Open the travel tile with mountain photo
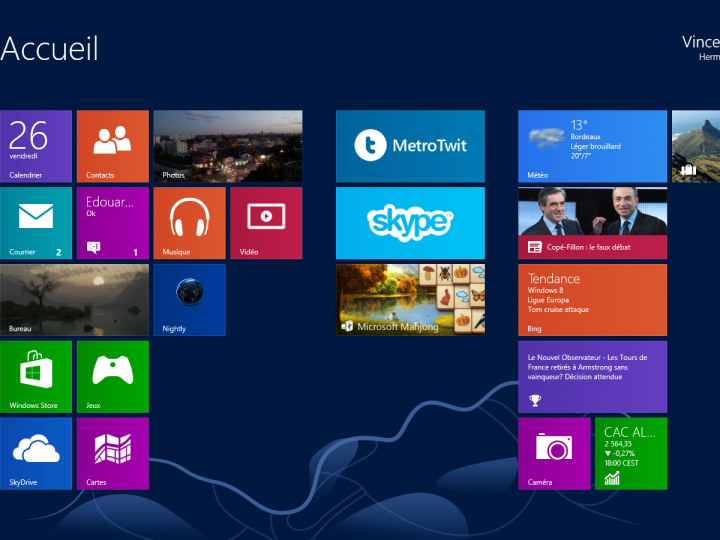This screenshot has width=720, height=540. tap(696, 146)
